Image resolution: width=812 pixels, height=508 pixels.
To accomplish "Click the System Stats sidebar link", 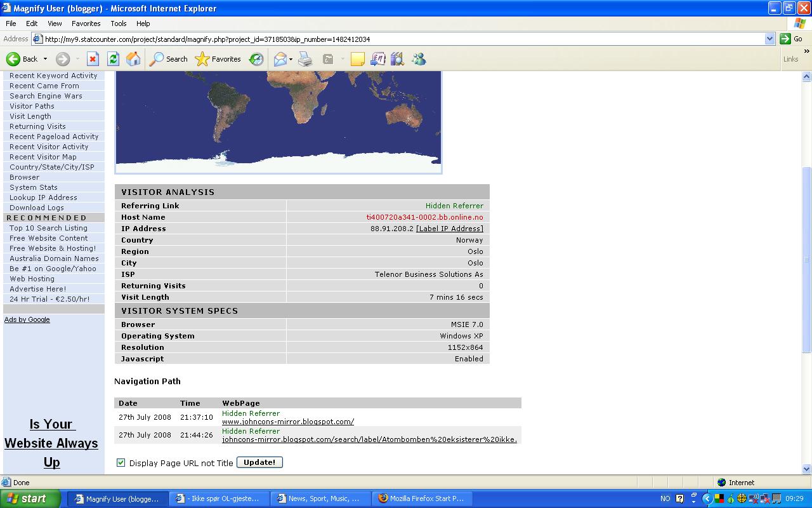I will (x=34, y=187).
